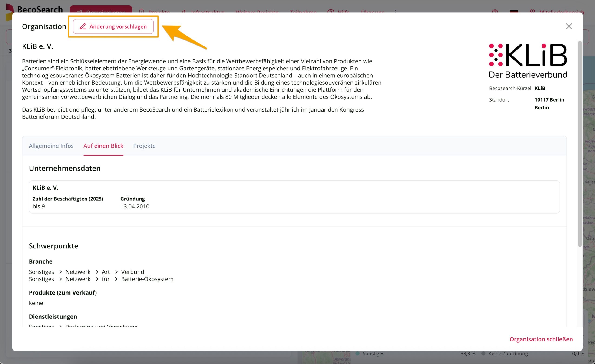This screenshot has width=595, height=364.
Task: Click the help question mark icon in header
Action: (x=495, y=11)
